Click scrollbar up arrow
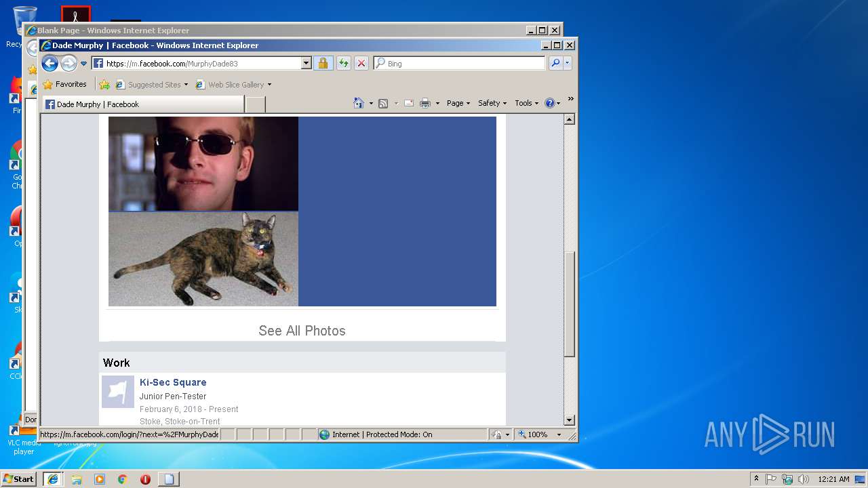 tap(570, 119)
